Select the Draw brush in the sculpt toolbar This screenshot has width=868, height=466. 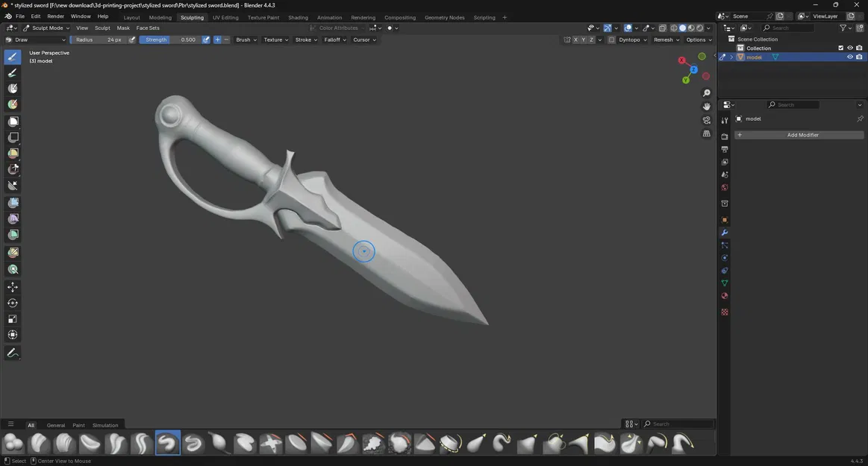[x=11, y=56]
